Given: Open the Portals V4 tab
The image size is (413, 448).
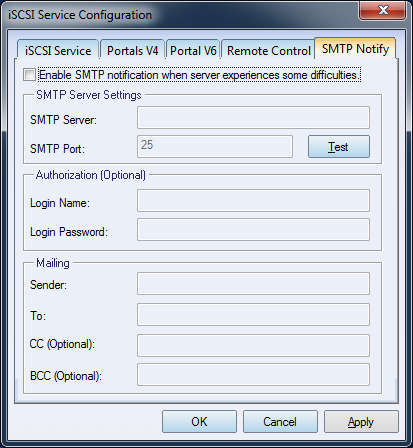Looking at the screenshot, I should click(132, 50).
